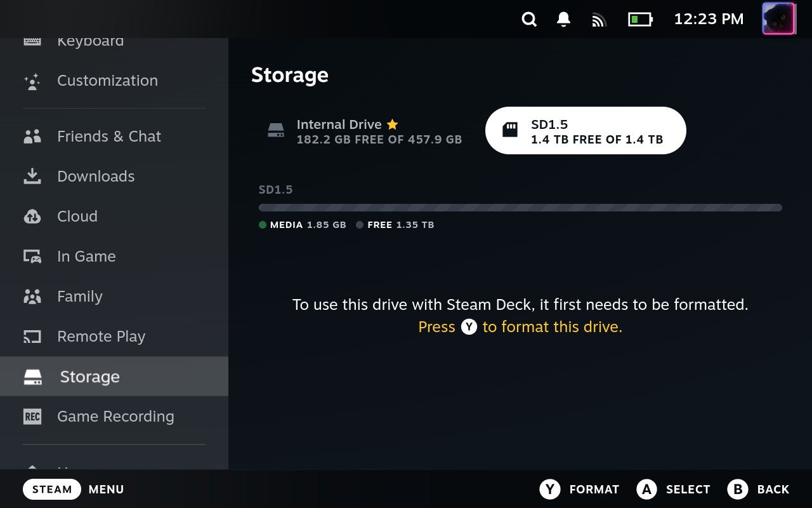Click the format this drive prompt
Image resolution: width=812 pixels, height=508 pixels.
(x=520, y=326)
